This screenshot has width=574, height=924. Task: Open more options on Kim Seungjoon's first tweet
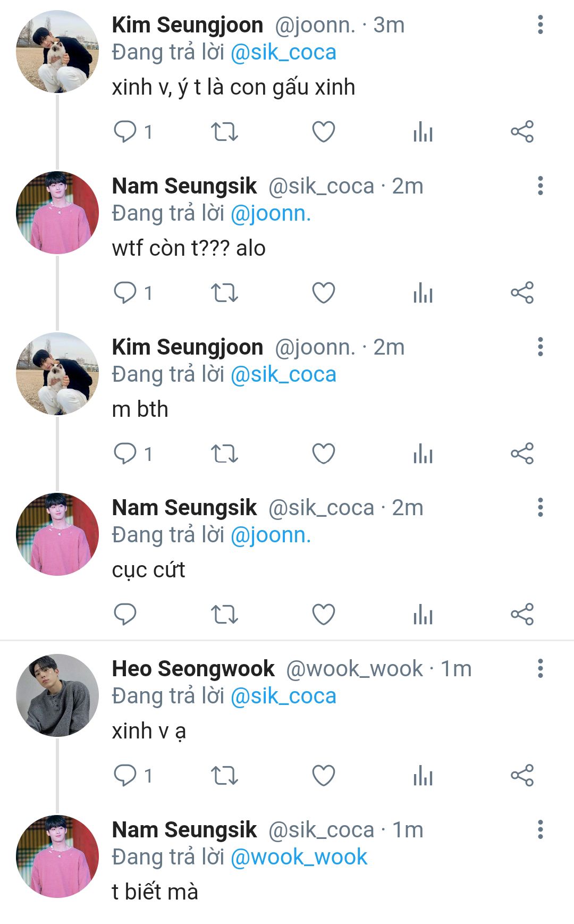[x=541, y=25]
